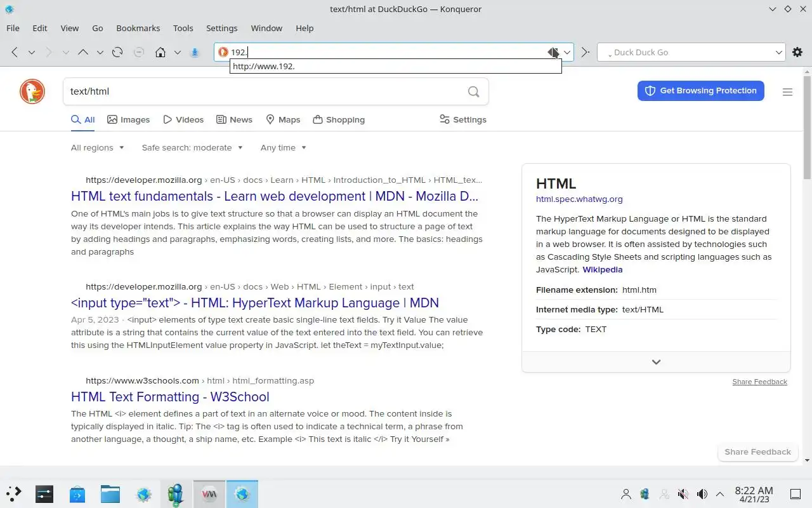Open the DuckDuckGo hamburger menu

coord(787,92)
